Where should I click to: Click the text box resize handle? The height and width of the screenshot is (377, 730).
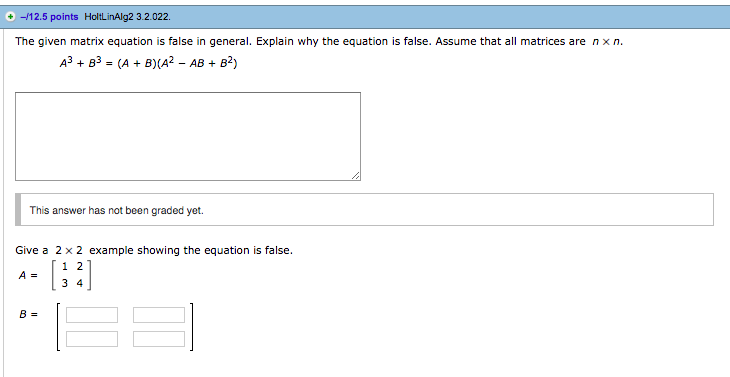click(x=356, y=175)
